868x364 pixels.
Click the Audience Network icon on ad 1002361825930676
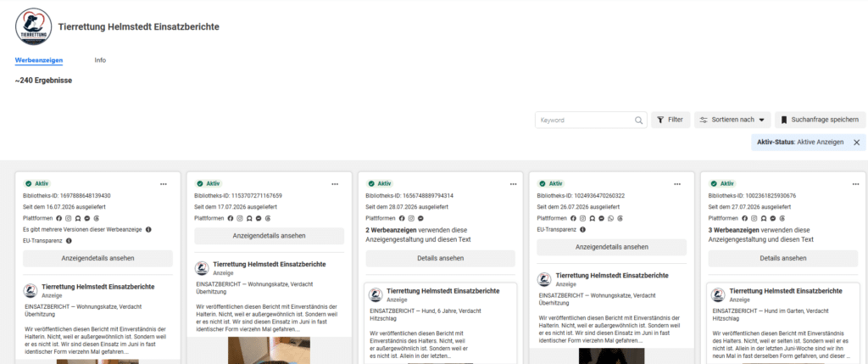(x=764, y=218)
